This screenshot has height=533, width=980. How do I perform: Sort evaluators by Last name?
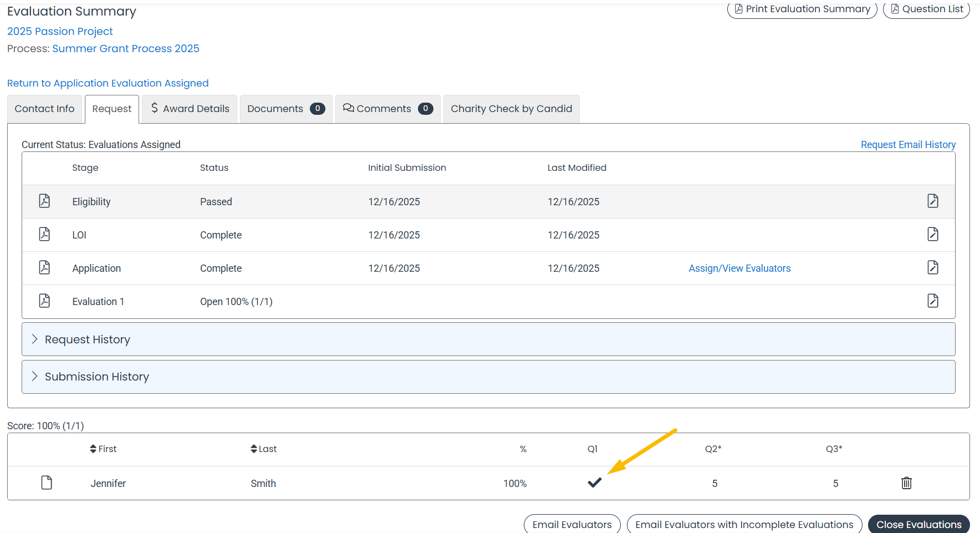pyautogui.click(x=263, y=449)
